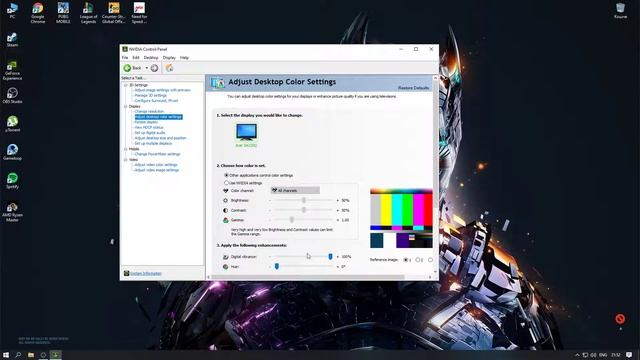Collapse the Display tree node
The width and height of the screenshot is (640, 360).
pyautogui.click(x=126, y=106)
